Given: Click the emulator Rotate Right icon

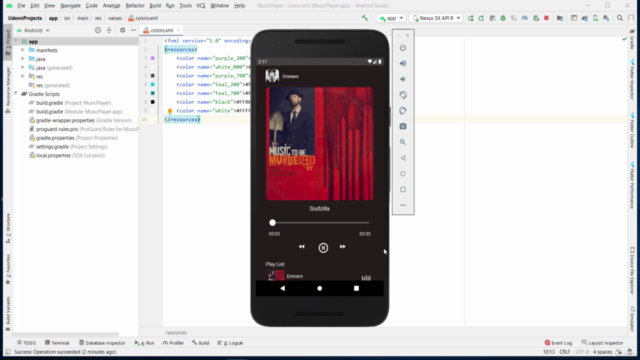Looking at the screenshot, I should pyautogui.click(x=403, y=111).
